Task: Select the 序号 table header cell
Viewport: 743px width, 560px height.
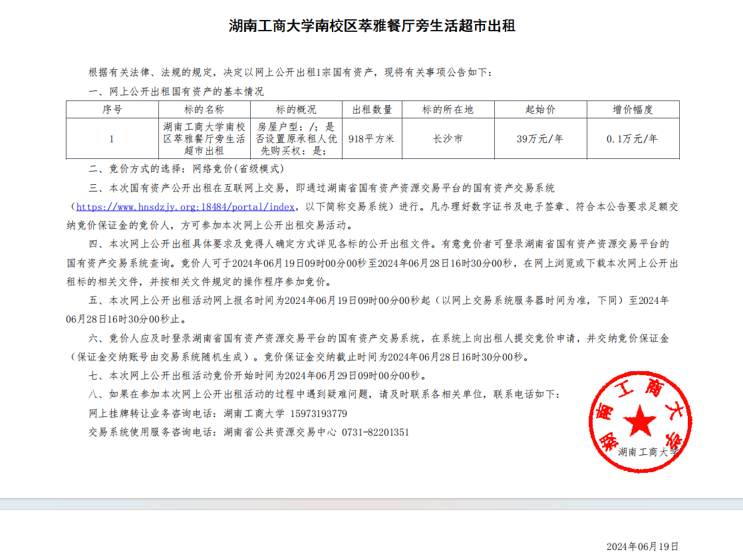Action: point(112,110)
